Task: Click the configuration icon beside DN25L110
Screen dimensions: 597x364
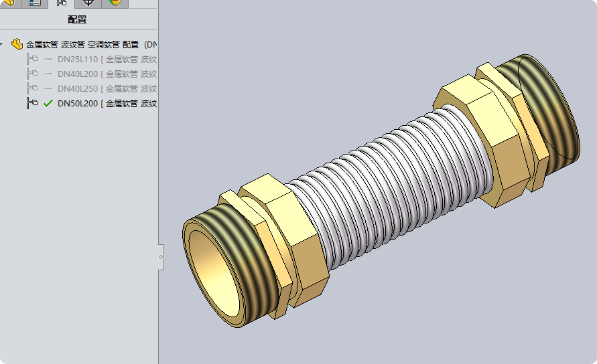Action: click(32, 59)
